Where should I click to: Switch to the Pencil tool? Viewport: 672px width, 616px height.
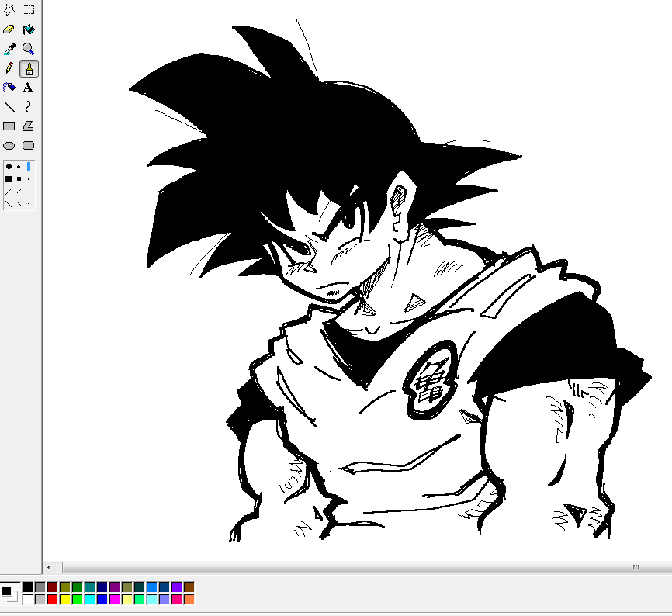click(x=9, y=68)
